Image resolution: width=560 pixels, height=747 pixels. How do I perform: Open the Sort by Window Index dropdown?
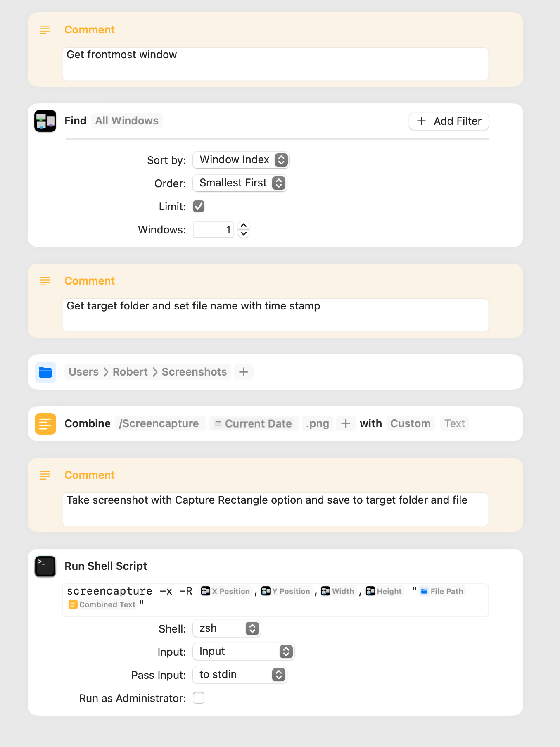(241, 160)
